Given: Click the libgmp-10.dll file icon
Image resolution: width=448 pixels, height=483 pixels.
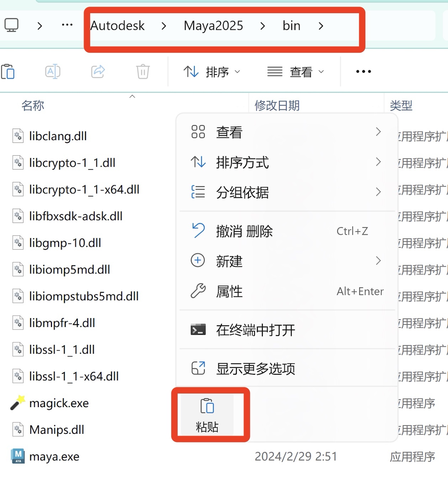Looking at the screenshot, I should coord(18,243).
